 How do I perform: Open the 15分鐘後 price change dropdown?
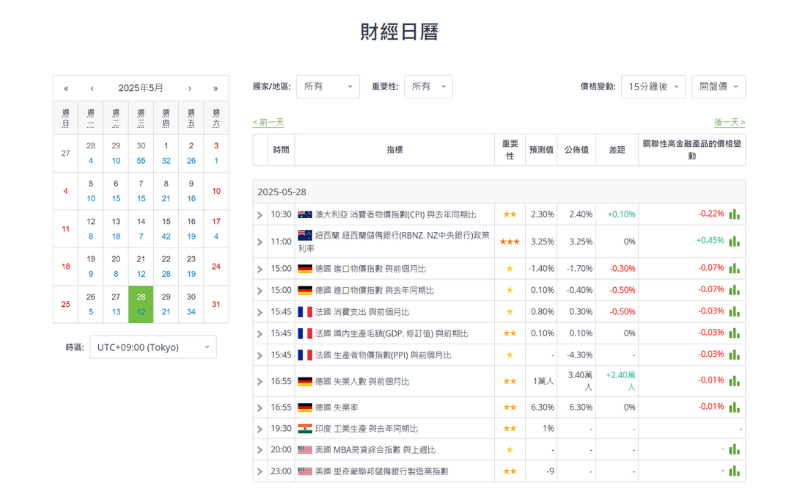[653, 87]
